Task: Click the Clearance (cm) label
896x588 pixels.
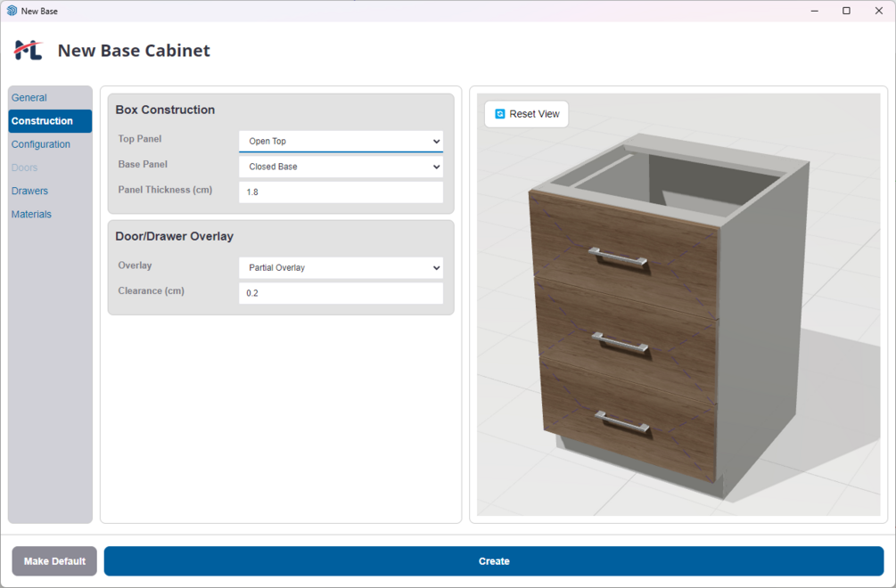Action: click(x=152, y=290)
